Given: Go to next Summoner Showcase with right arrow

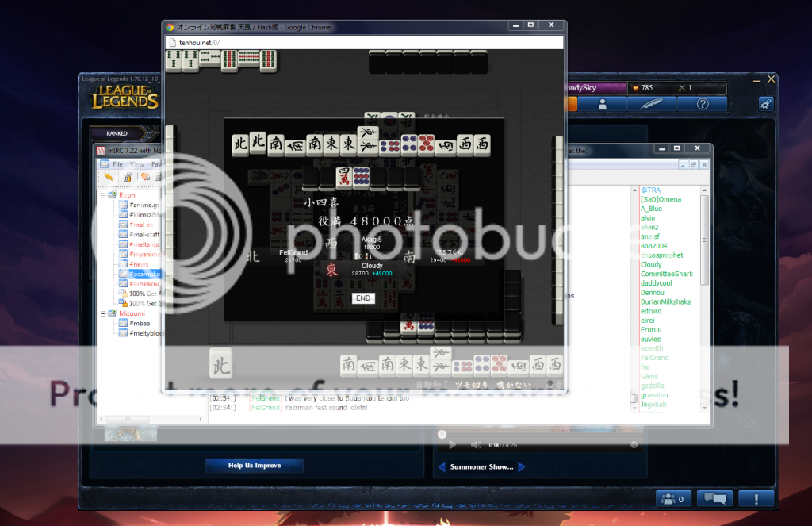Looking at the screenshot, I should 521,467.
